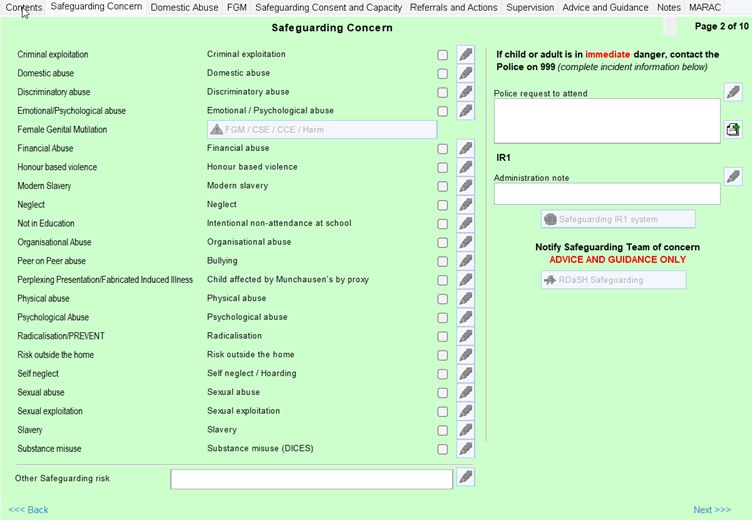This screenshot has width=752, height=520.
Task: Open the Referrals and Actions tab
Action: coord(453,7)
